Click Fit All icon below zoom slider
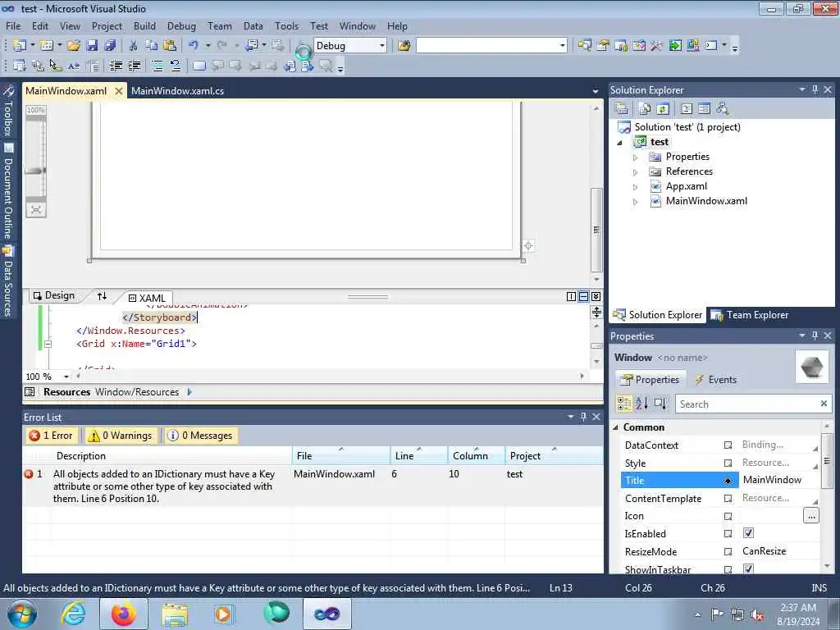 36,209
